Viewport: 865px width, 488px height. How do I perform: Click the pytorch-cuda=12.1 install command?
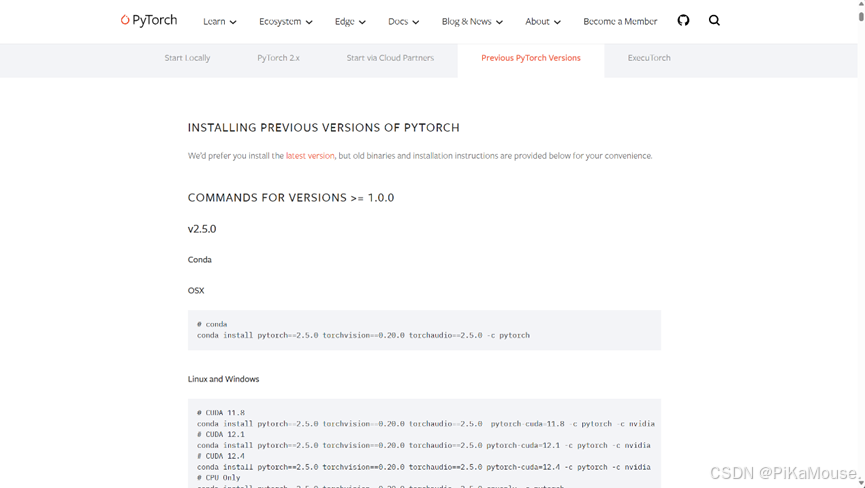point(424,446)
